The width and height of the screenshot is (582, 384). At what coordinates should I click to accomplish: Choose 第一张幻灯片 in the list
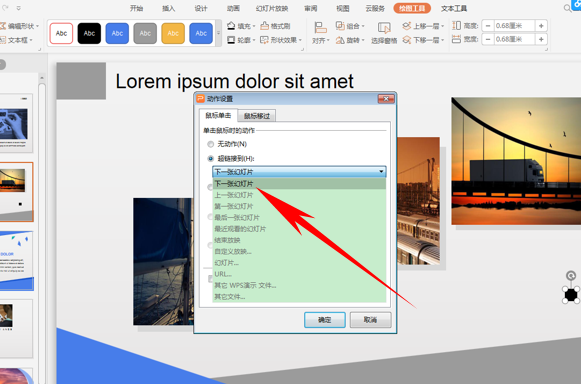tap(299, 206)
